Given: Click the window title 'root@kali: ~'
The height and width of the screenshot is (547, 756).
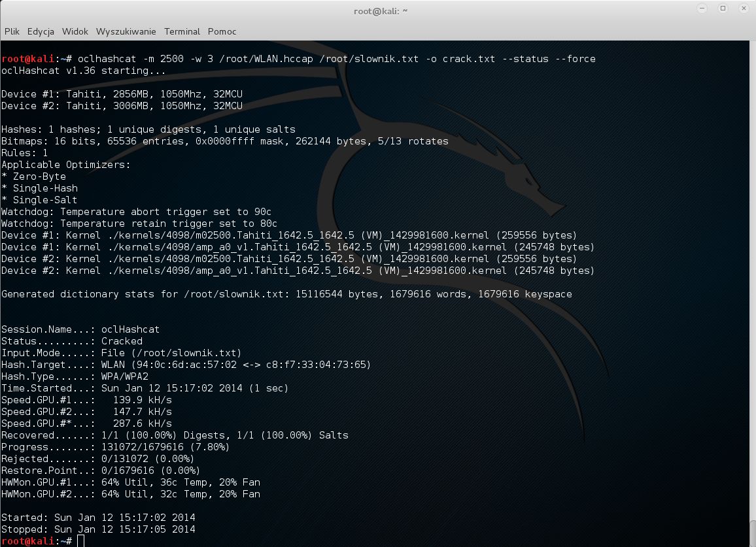Looking at the screenshot, I should click(x=381, y=11).
